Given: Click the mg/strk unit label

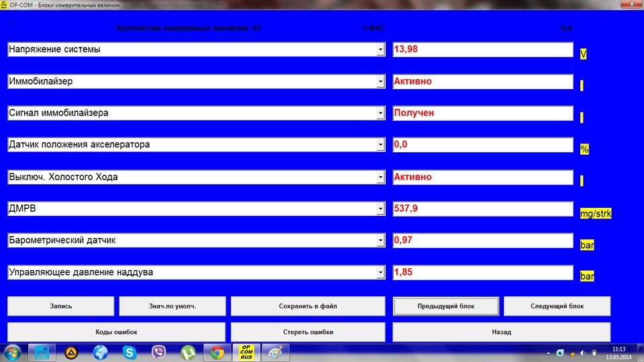Looking at the screenshot, I should 596,213.
